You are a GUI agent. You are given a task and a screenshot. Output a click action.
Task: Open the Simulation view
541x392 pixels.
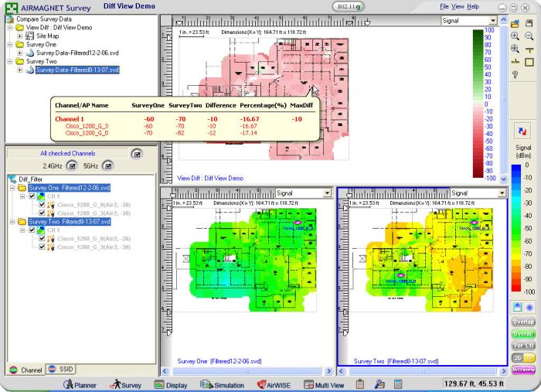coord(222,384)
